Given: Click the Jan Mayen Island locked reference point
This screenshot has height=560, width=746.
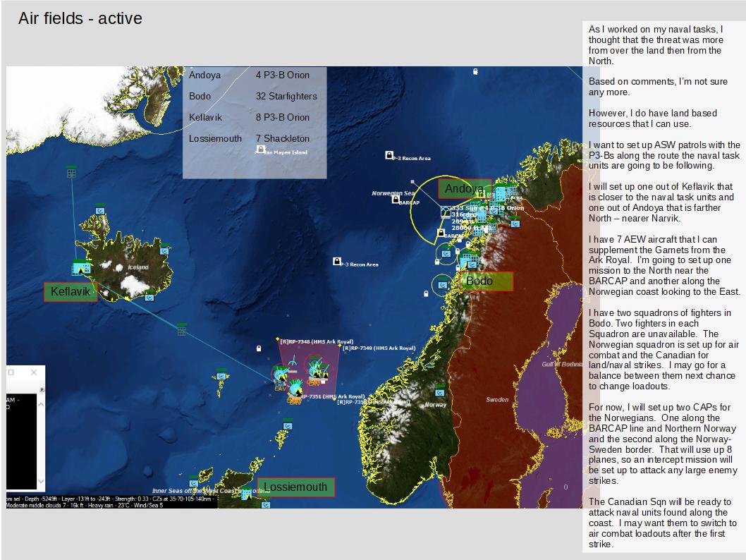Looking at the screenshot, I should (260, 150).
